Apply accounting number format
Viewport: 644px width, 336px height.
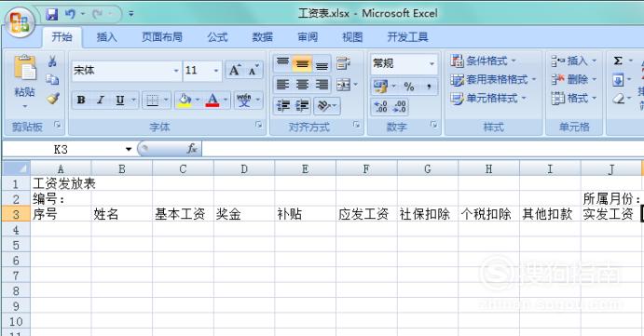380,87
